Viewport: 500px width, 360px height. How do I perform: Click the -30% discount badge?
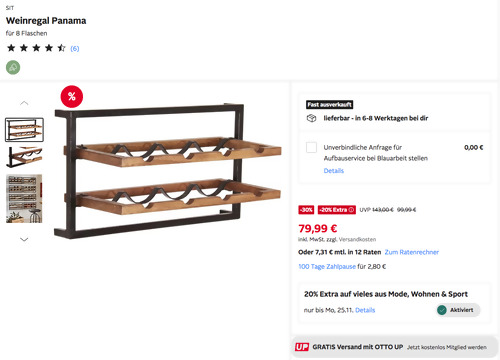(x=306, y=210)
